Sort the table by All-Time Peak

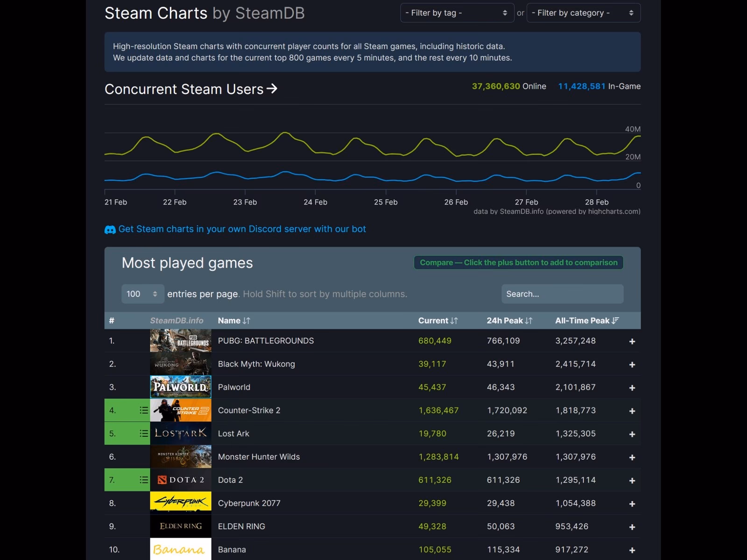tap(587, 321)
